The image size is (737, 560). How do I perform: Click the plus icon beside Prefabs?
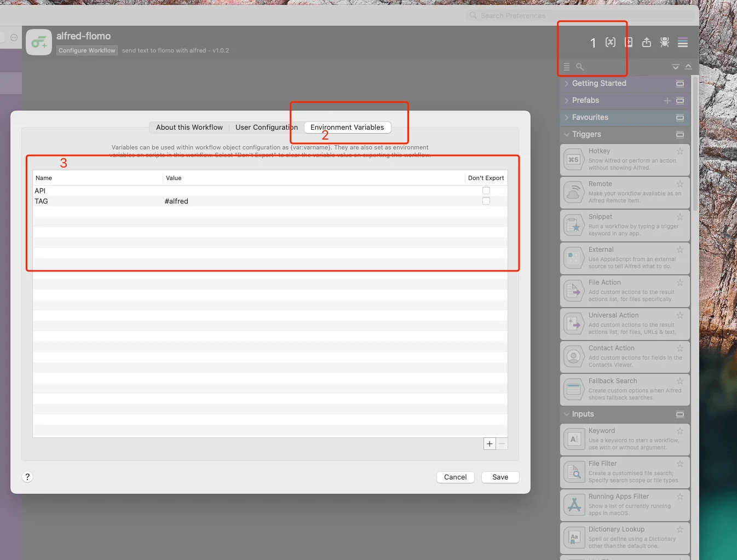point(667,101)
